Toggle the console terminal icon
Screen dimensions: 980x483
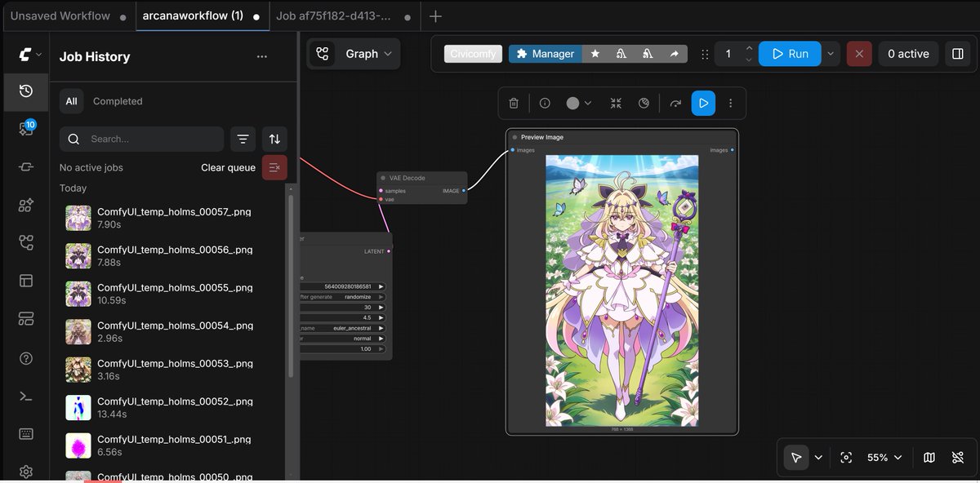click(26, 396)
